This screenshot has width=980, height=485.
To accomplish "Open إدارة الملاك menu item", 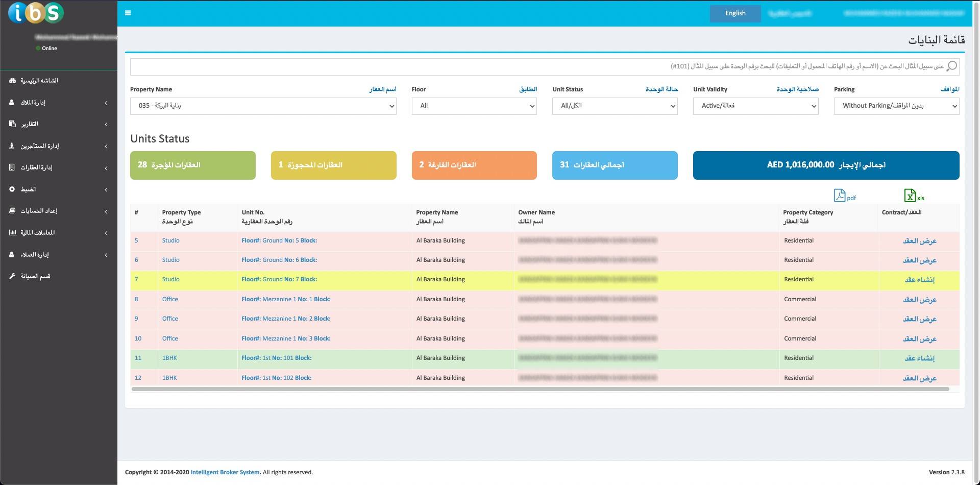I will point(59,103).
